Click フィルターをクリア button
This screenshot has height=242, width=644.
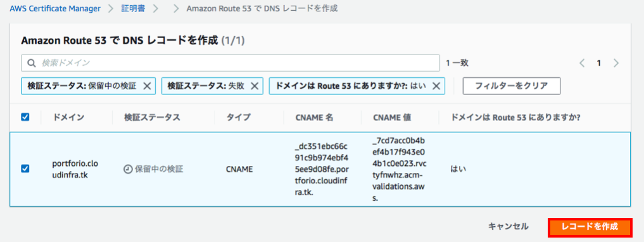tap(512, 86)
